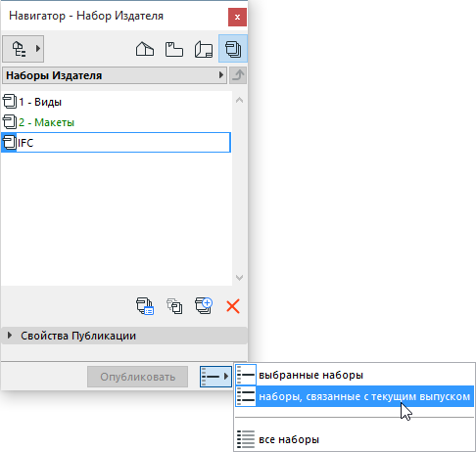
Task: Delete the set with red X
Action: tap(233, 306)
